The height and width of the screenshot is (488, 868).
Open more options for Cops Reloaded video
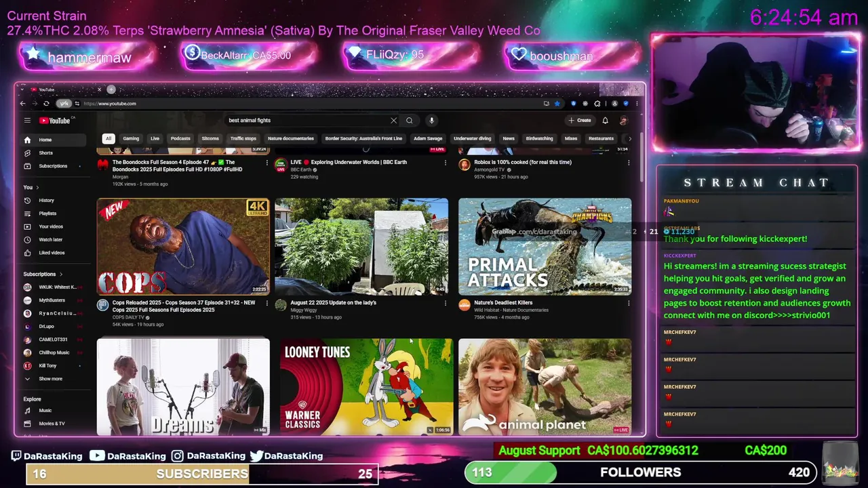267,303
